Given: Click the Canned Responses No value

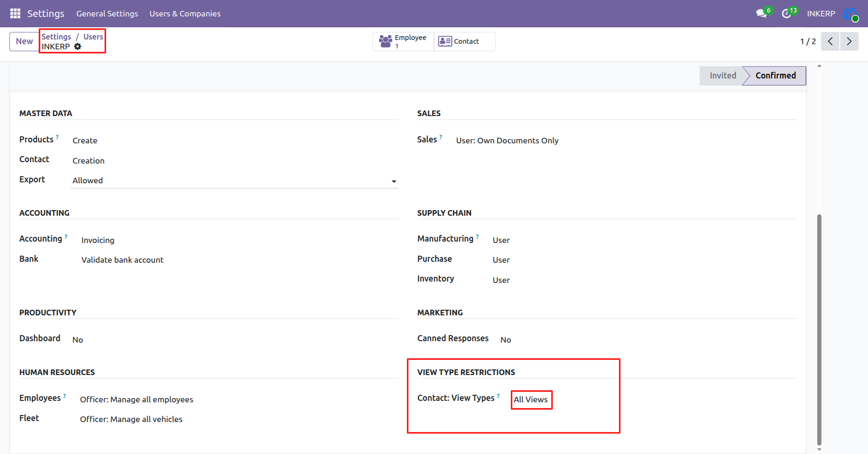Looking at the screenshot, I should point(506,340).
